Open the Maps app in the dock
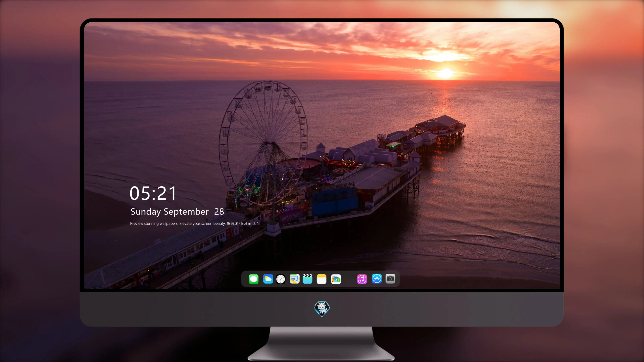Viewport: 644px width, 362px height. [294, 279]
